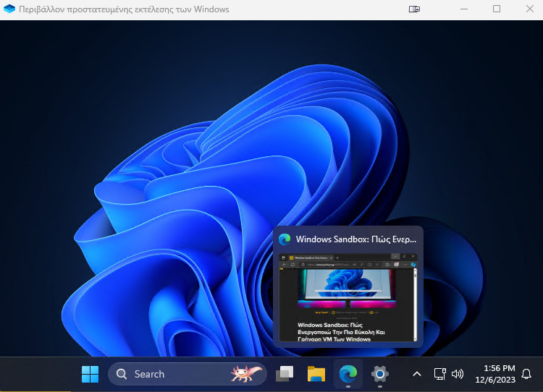Click preview title 'Windows Sandbox: Πώς Ενερ...'
This screenshot has width=543, height=392.
tap(356, 239)
